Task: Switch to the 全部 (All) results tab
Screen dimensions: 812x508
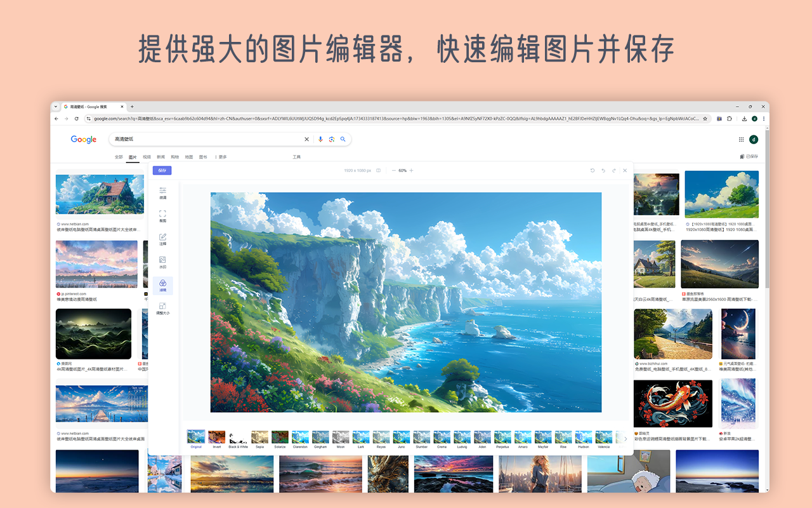Action: (119, 156)
